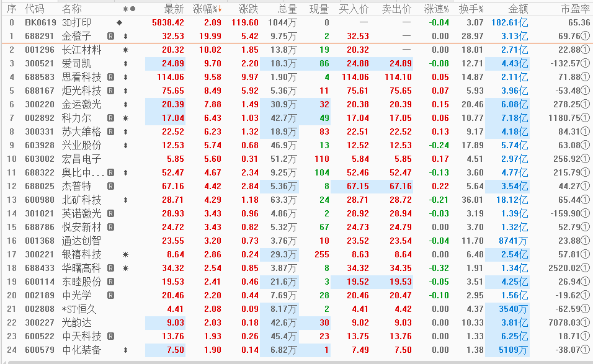Click the star marker beside 银禧科技
The height and width of the screenshot is (364, 593).
[126, 254]
